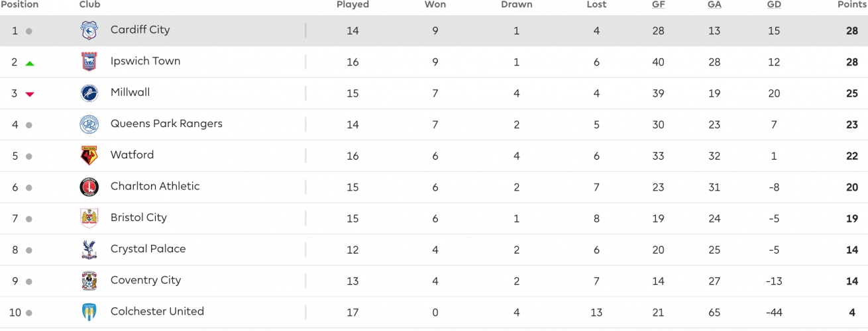Open the Cardiff City team link

point(140,30)
